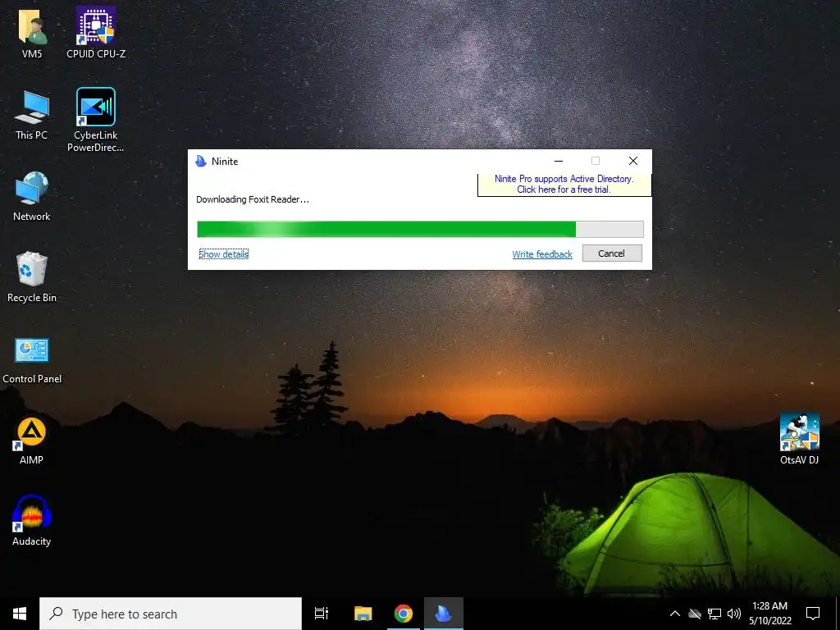Open Google Chrome from the taskbar
This screenshot has height=630, width=840.
pos(403,614)
